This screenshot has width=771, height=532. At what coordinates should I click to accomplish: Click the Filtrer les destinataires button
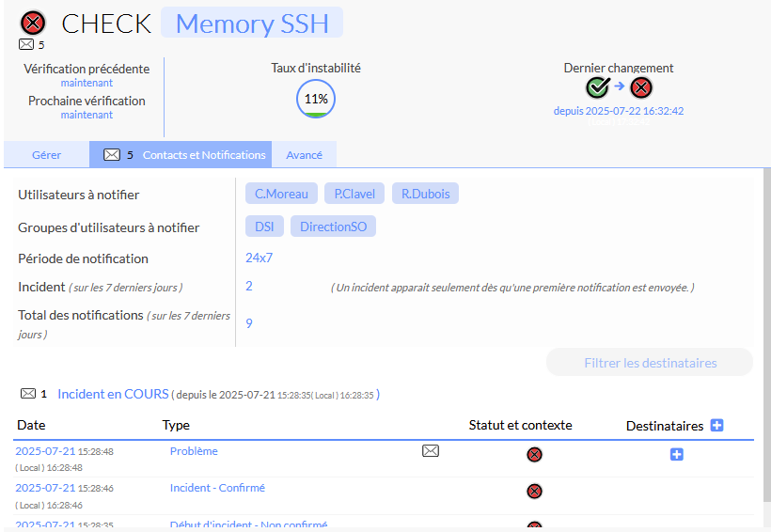(650, 363)
